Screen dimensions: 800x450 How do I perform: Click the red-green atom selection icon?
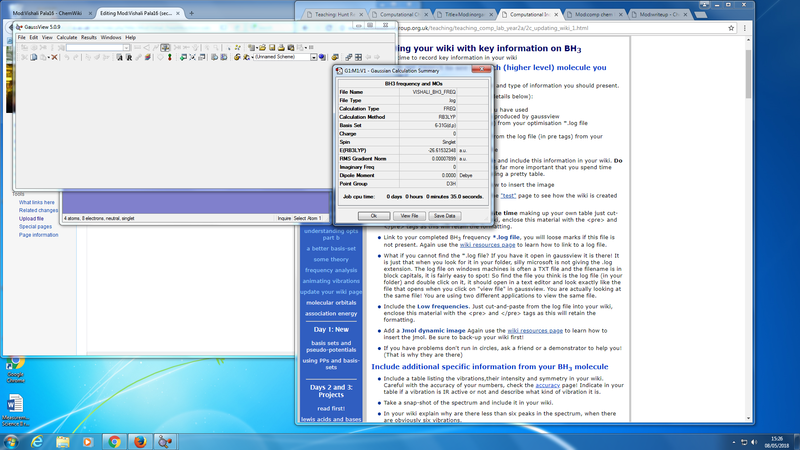169,57
